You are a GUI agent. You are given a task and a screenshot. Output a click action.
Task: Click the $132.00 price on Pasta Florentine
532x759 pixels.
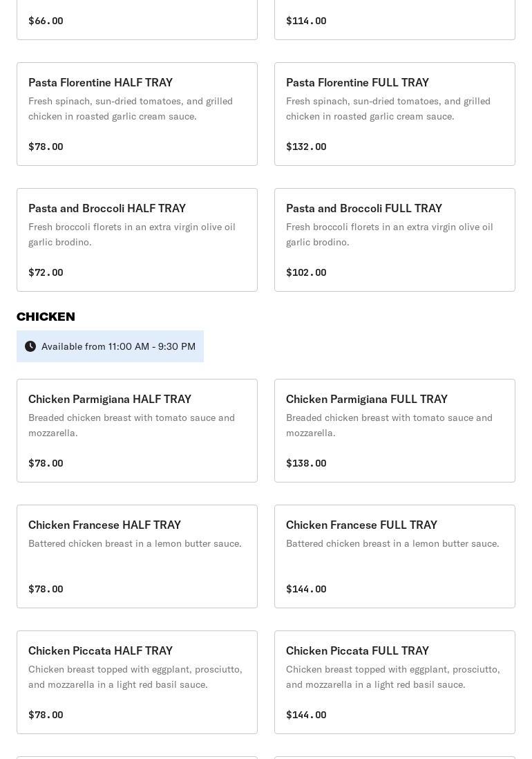coord(306,147)
